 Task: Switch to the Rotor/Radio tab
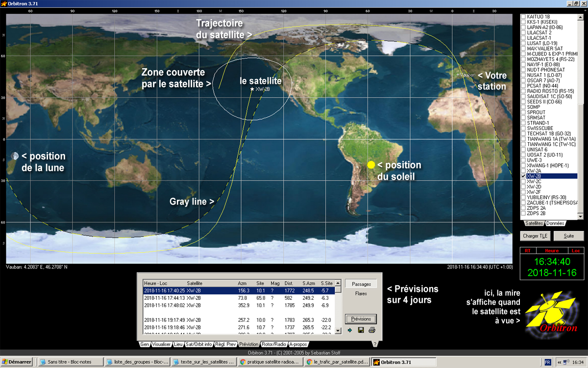click(274, 344)
